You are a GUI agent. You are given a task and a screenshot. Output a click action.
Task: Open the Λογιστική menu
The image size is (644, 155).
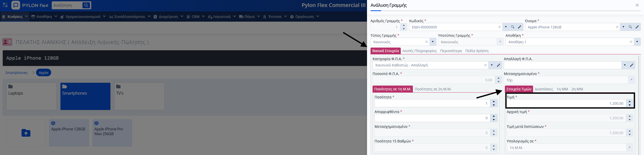(x=222, y=17)
